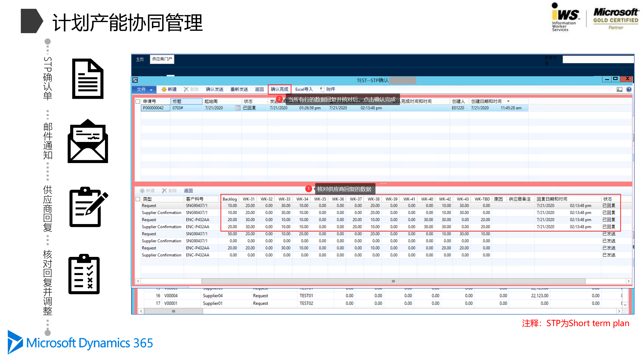Click lower grid horizontal scrollbar right arrow
This screenshot has height=361, width=644.
[628, 281]
